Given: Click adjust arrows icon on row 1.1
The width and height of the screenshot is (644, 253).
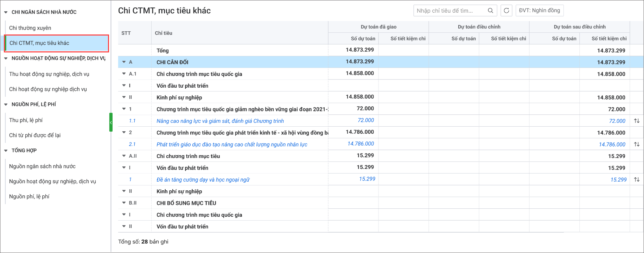Looking at the screenshot, I should point(637,121).
